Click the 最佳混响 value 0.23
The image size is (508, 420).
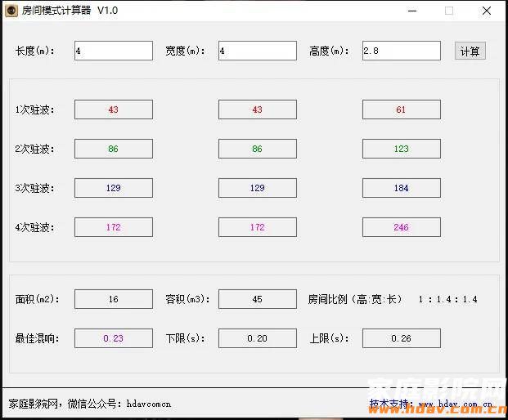114,338
